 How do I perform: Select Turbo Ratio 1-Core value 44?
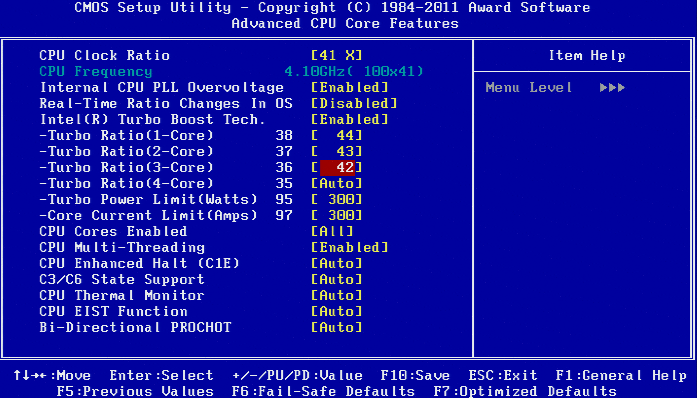click(x=336, y=136)
